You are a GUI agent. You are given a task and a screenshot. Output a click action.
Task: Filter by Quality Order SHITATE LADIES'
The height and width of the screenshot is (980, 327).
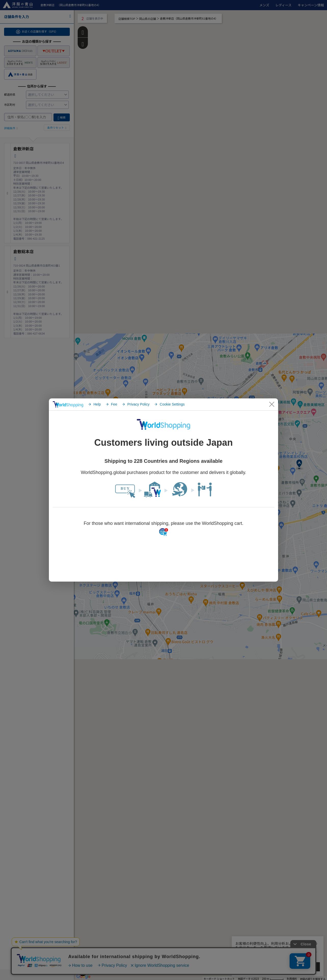click(54, 63)
